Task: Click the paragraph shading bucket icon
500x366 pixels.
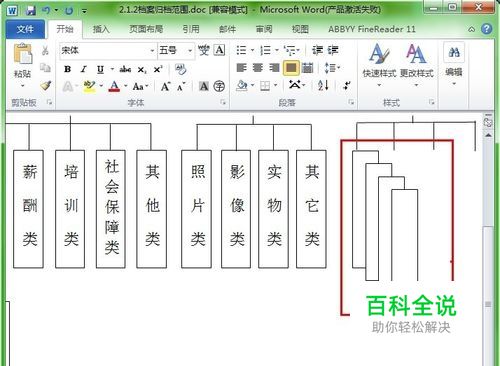Action: click(242, 86)
